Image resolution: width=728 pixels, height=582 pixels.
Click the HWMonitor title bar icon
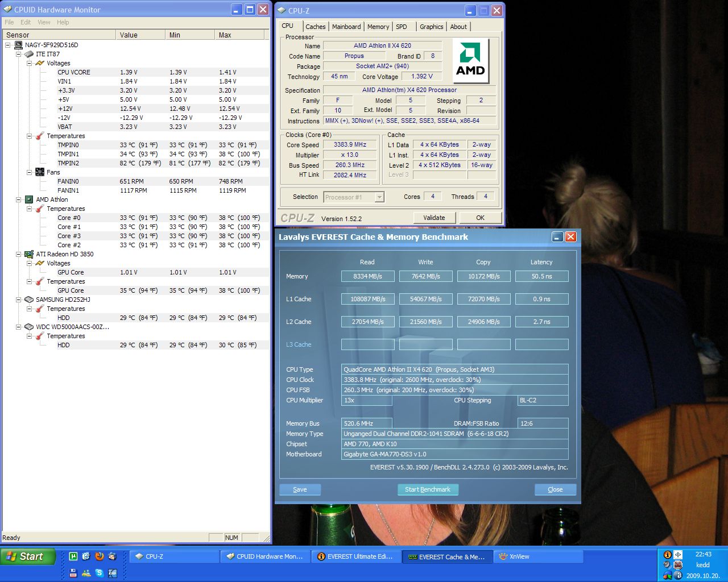tap(7, 10)
